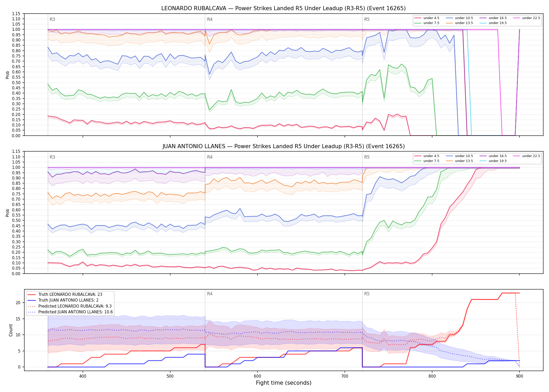
Task: Click the 'Fight time (seconds)' axis label
Action: [283, 383]
